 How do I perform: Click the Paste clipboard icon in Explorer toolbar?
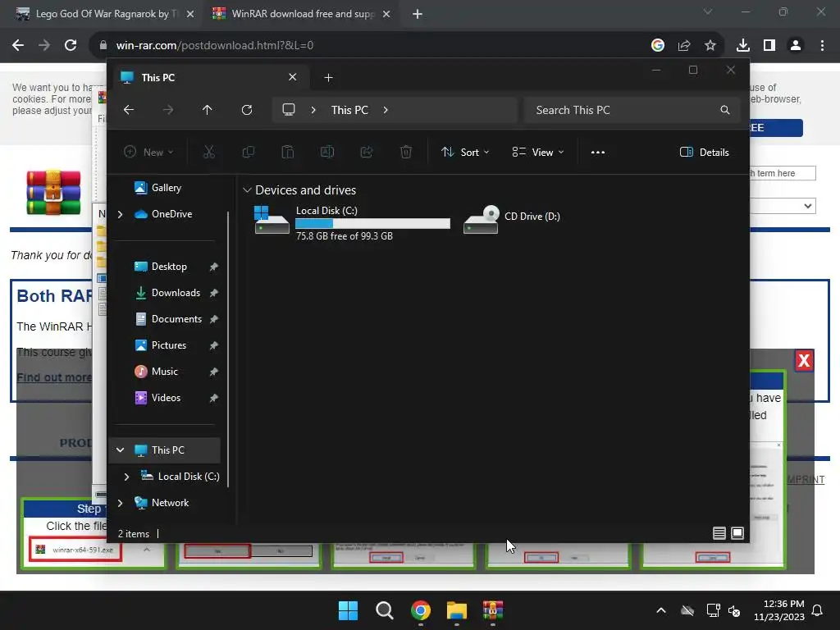[288, 152]
